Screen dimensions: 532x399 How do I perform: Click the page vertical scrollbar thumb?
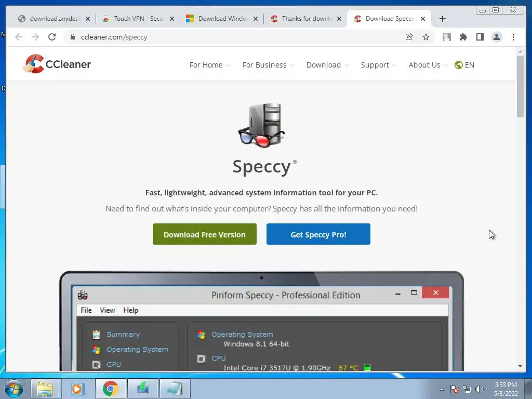pos(520,87)
